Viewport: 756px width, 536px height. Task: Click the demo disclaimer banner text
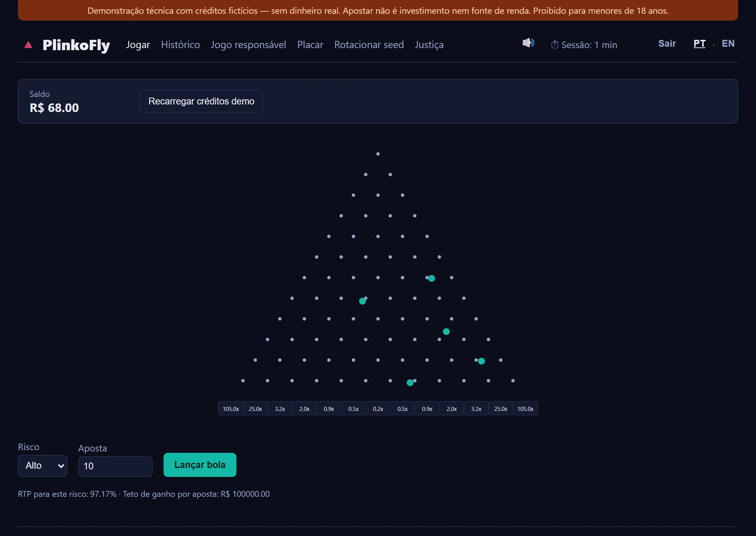(x=378, y=11)
